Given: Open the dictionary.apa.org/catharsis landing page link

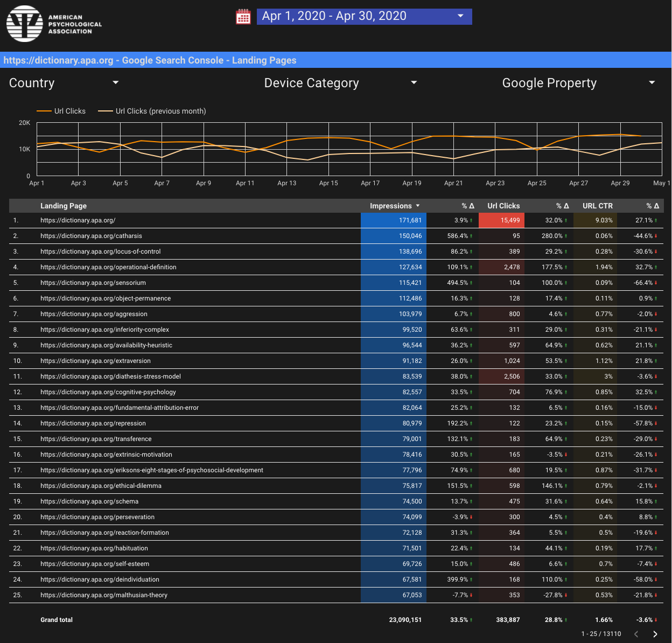Looking at the screenshot, I should [91, 236].
